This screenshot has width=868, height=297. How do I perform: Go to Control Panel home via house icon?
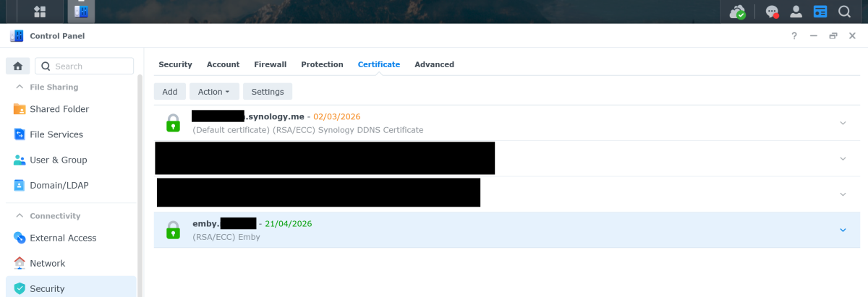coord(18,66)
